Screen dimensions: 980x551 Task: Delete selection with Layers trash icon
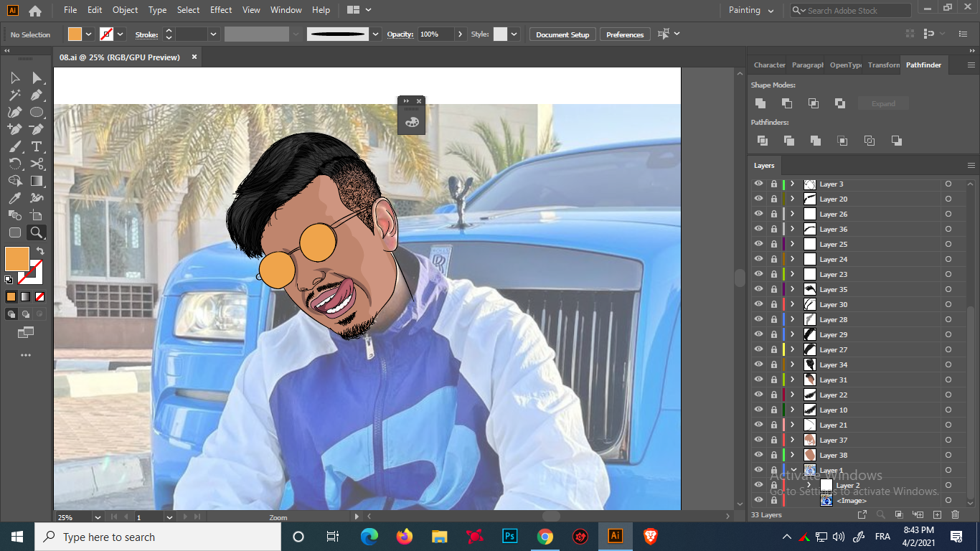[955, 514]
